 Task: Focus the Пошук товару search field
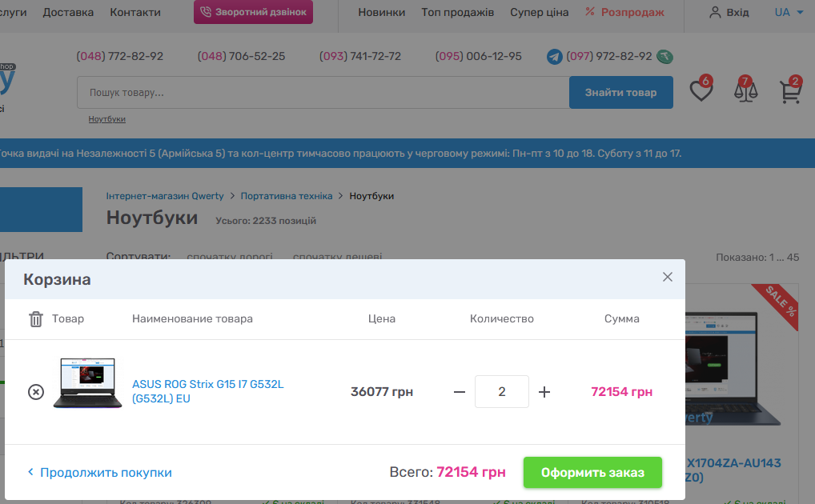click(320, 93)
